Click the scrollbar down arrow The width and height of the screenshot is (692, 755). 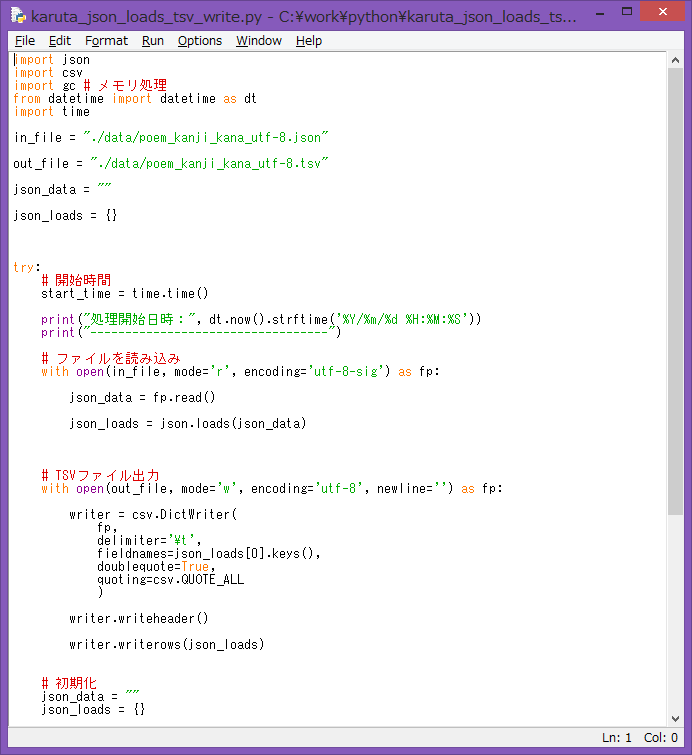[675, 718]
